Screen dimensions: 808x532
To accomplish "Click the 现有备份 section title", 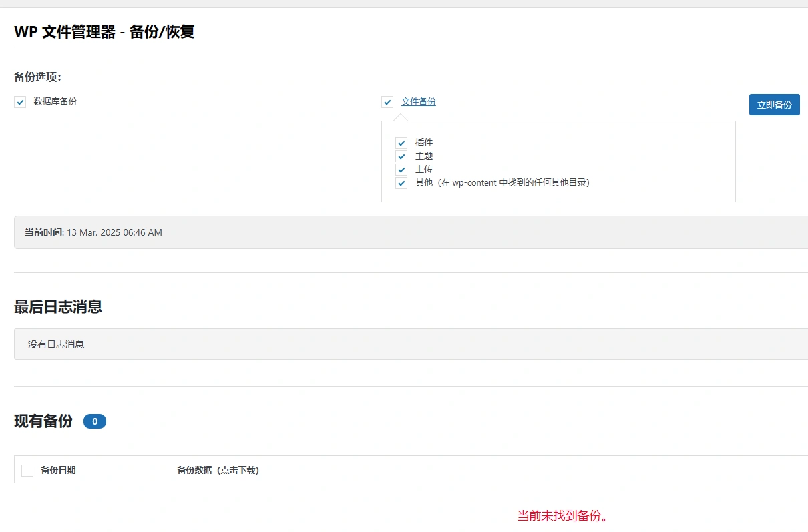I will 41,421.
